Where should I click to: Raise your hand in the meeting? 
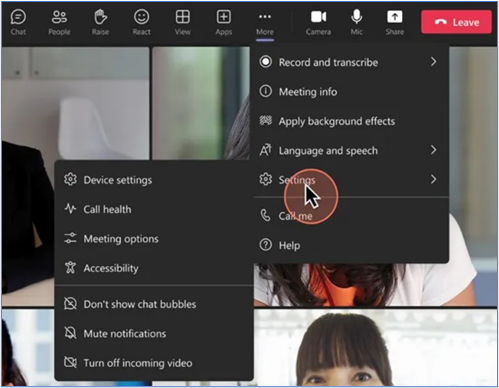point(100,22)
